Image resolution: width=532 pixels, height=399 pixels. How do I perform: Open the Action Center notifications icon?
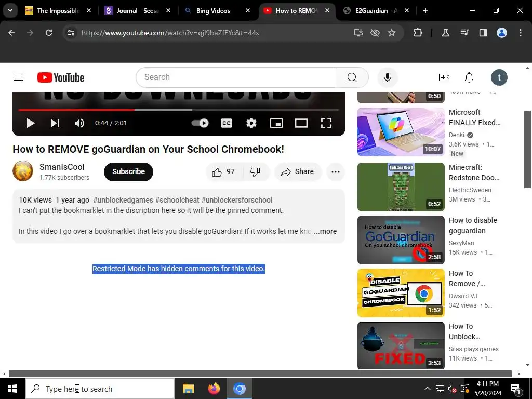[515, 389]
